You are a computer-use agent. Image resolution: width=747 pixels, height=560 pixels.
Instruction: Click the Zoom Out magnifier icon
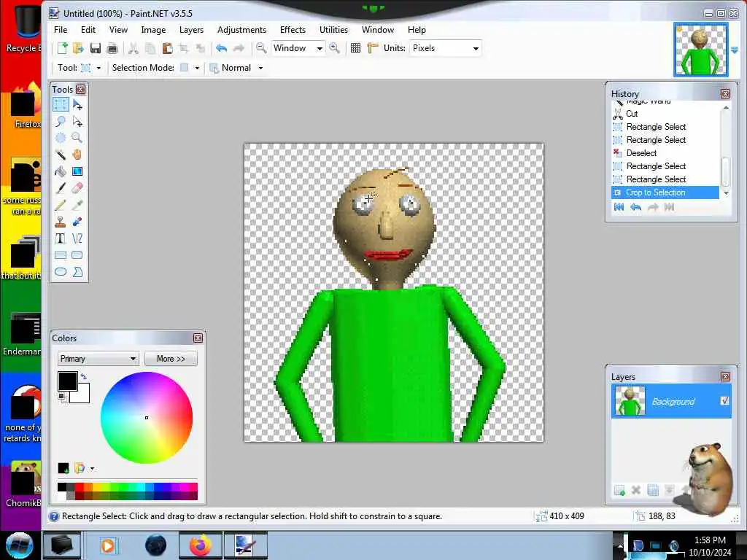tap(261, 48)
